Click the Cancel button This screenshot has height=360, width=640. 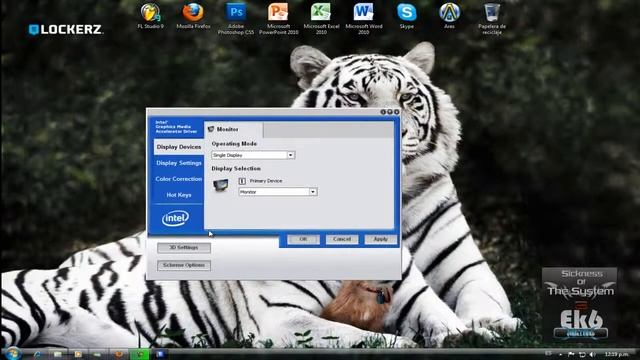[342, 239]
